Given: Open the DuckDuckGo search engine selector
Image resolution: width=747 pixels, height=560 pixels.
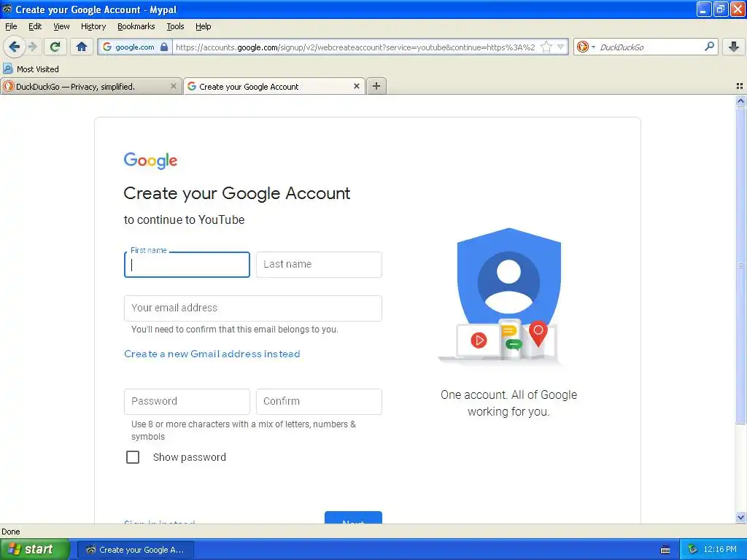Looking at the screenshot, I should pos(586,47).
